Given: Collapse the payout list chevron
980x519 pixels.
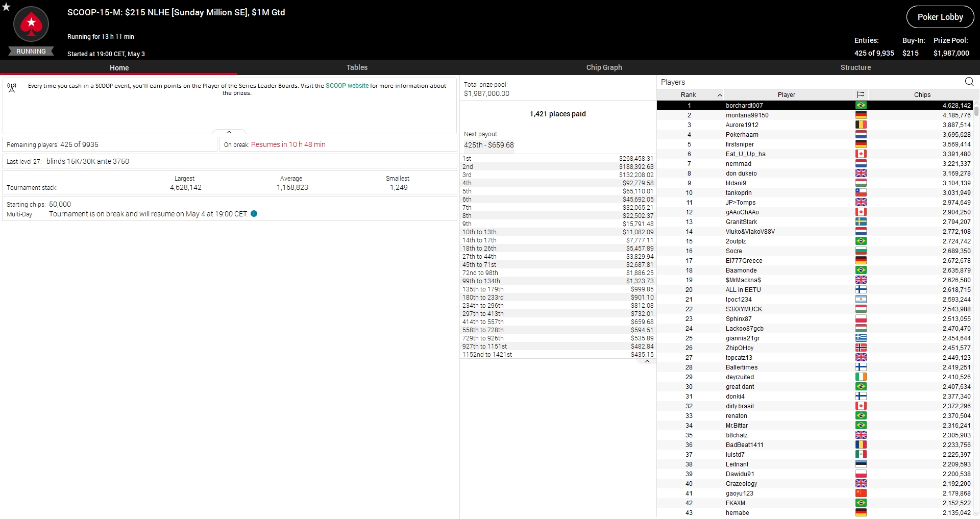Looking at the screenshot, I should coord(647,361).
